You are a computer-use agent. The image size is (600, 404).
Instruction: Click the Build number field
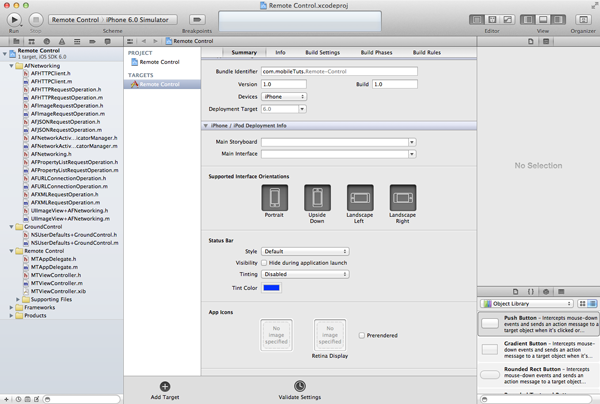pyautogui.click(x=395, y=84)
